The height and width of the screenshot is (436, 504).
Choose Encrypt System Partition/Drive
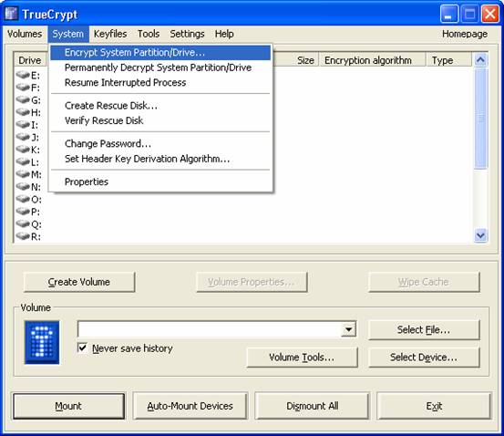160,53
